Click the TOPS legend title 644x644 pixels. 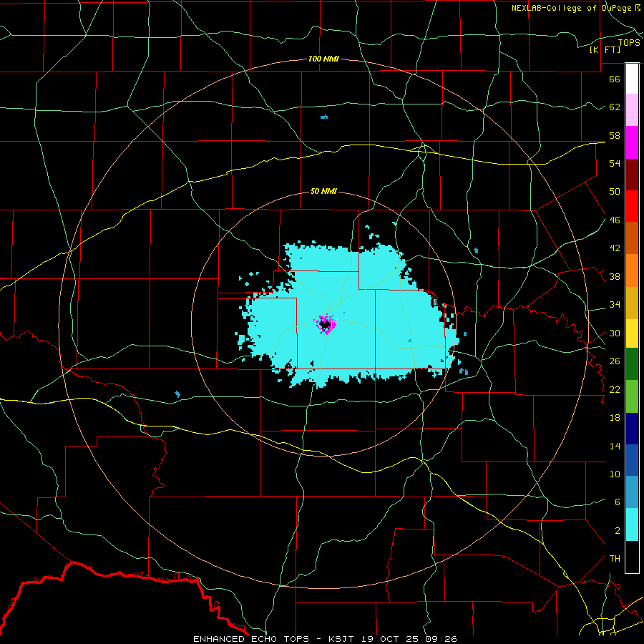pos(629,43)
